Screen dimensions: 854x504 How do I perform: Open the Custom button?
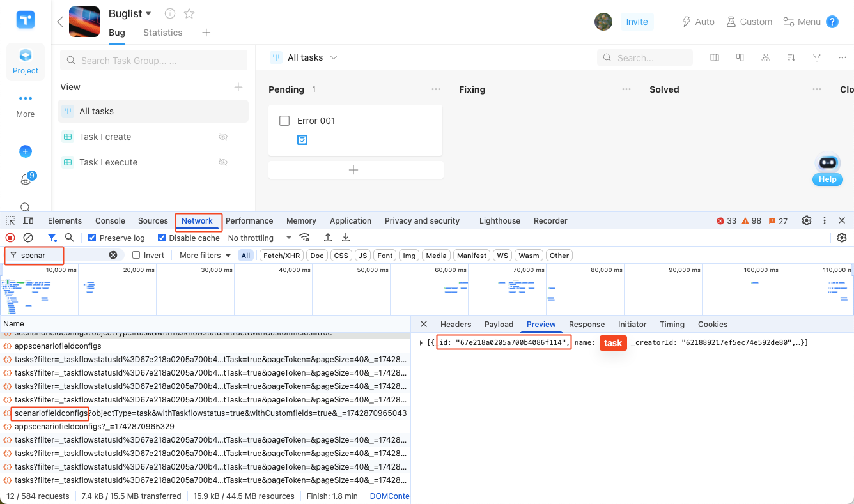click(x=749, y=22)
